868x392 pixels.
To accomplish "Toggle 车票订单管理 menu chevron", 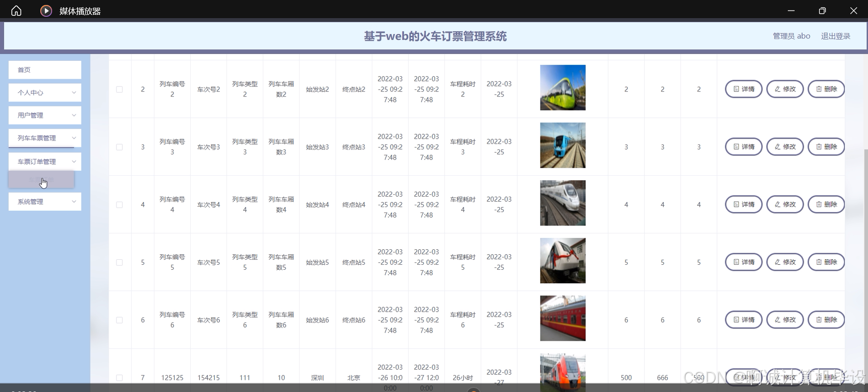I will 74,161.
